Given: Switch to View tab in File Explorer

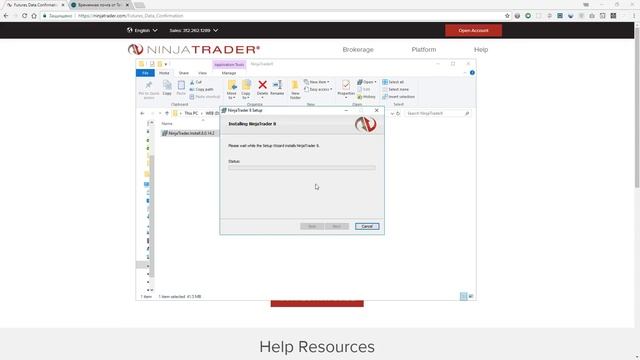Looking at the screenshot, I should (x=202, y=73).
